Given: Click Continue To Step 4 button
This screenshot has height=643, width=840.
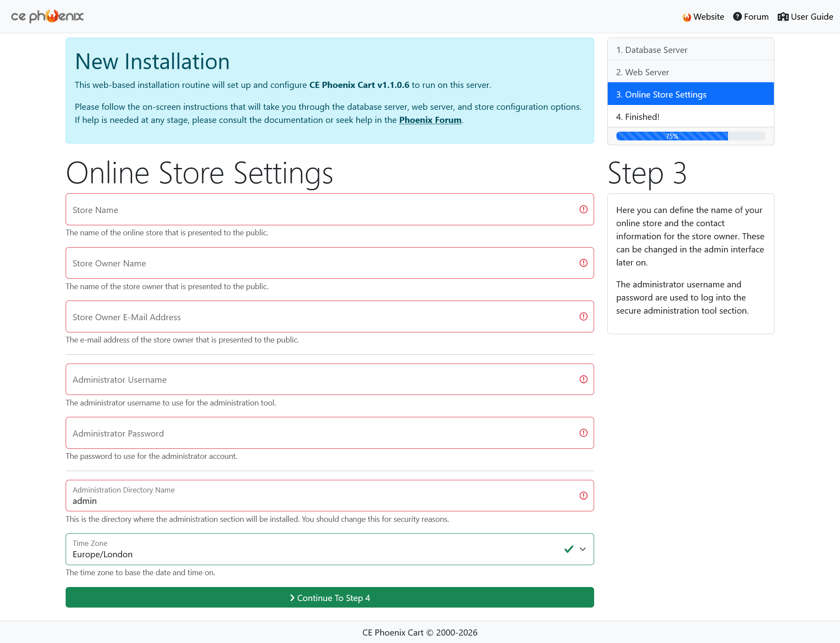Looking at the screenshot, I should pyautogui.click(x=330, y=598).
